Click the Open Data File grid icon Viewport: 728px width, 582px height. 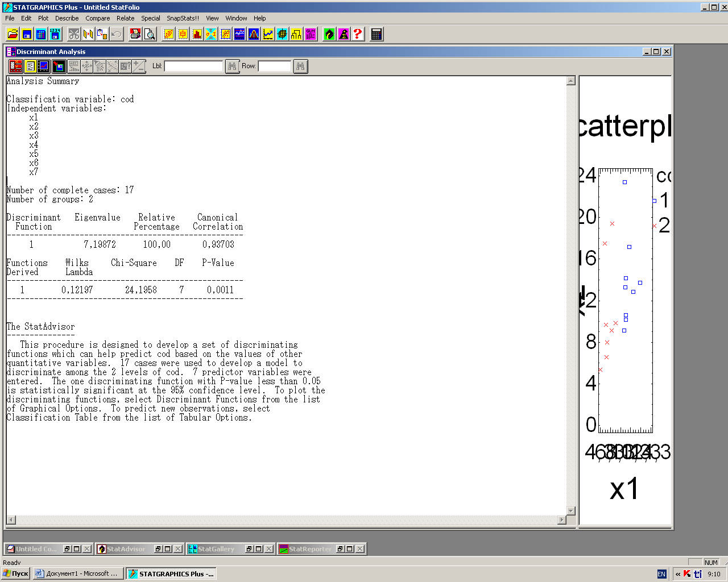41,34
